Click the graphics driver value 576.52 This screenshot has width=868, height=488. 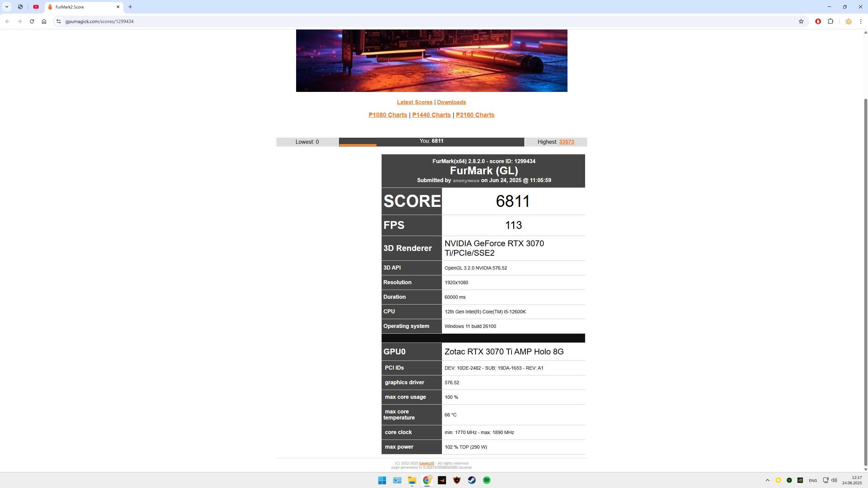(x=452, y=383)
